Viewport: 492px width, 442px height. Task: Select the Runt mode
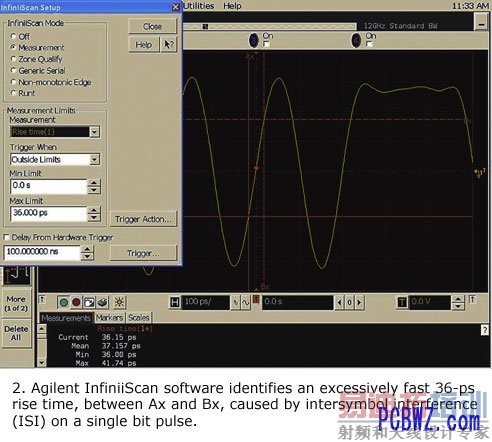tap(13, 93)
